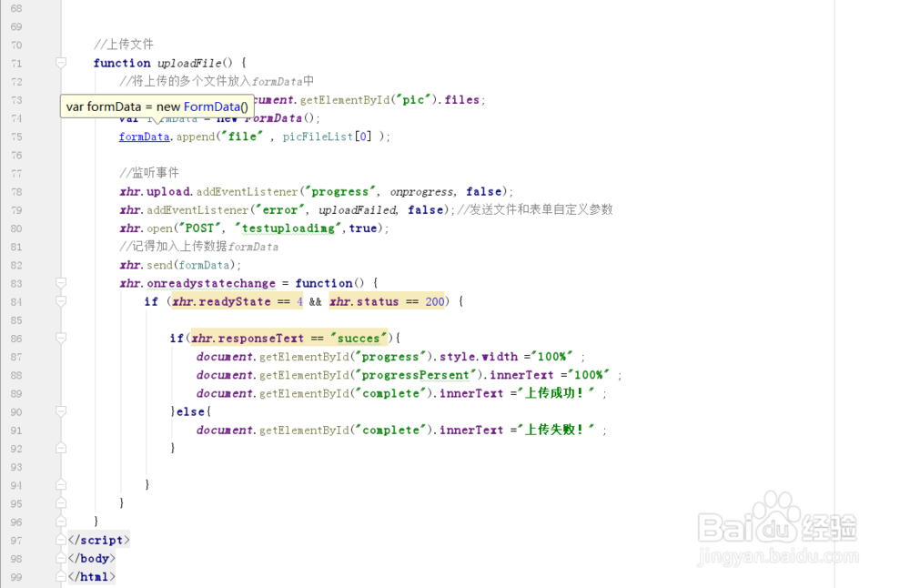This screenshot has width=910, height=588.
Task: Click onreadystatechange on line 83
Action: tap(211, 283)
